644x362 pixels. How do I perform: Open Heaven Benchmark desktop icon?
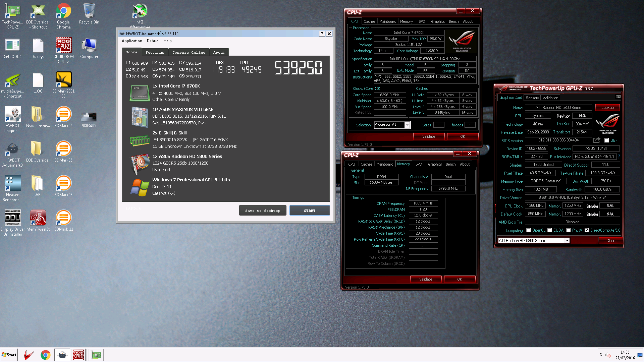point(12,189)
